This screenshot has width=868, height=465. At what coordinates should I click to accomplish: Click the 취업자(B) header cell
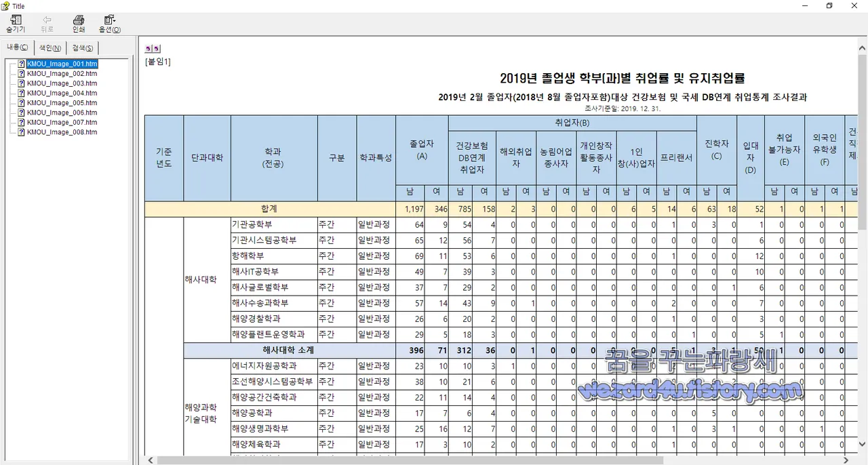coord(572,123)
